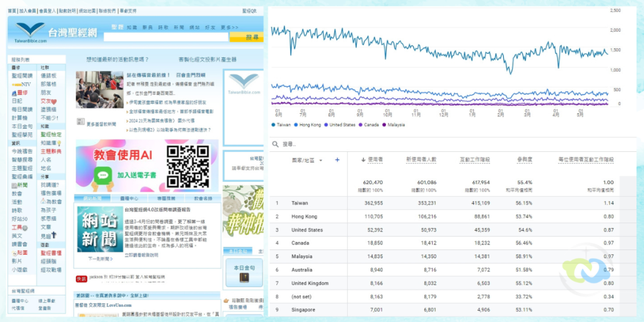Click the 會員登入 link
Screen dimensions: 644x322
click(47, 11)
